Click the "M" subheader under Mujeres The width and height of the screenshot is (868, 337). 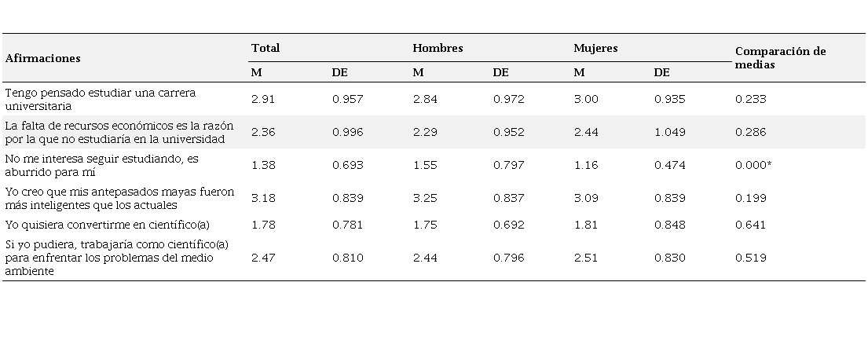[x=579, y=72]
